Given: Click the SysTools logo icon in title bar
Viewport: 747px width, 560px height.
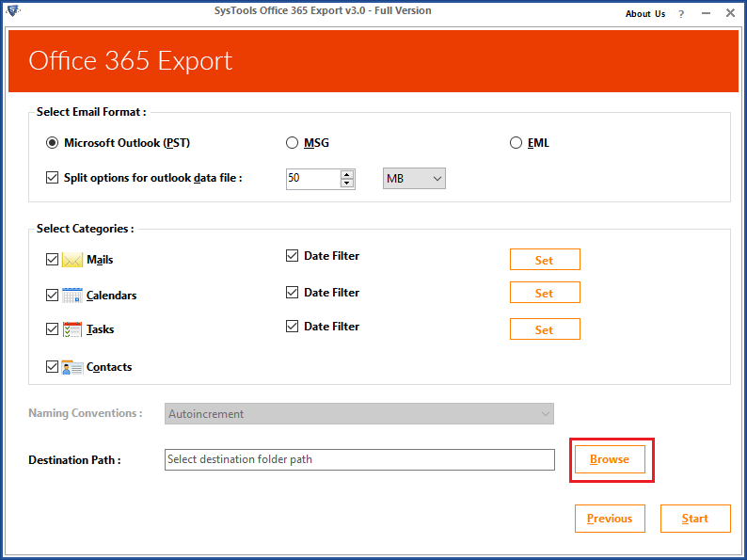Looking at the screenshot, I should pyautogui.click(x=12, y=9).
